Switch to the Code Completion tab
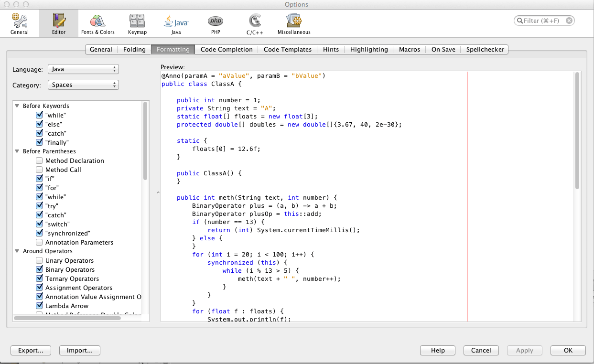Image resolution: width=594 pixels, height=364 pixels. click(227, 49)
